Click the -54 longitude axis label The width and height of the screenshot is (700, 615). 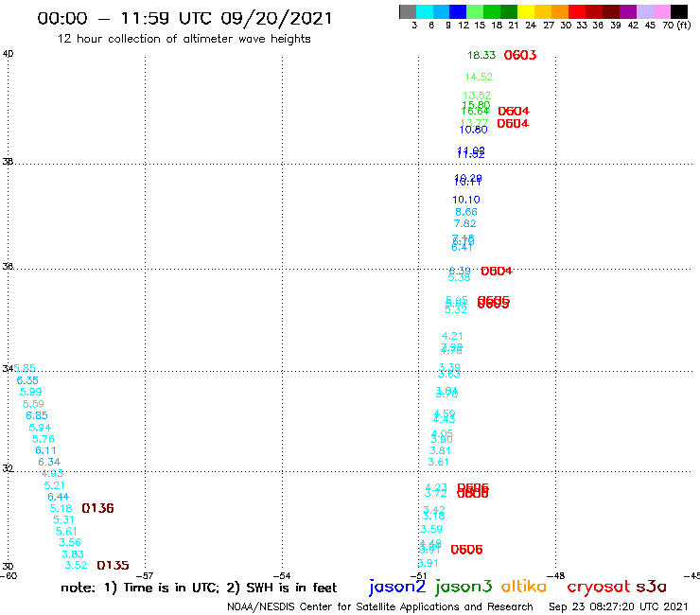[x=282, y=576]
